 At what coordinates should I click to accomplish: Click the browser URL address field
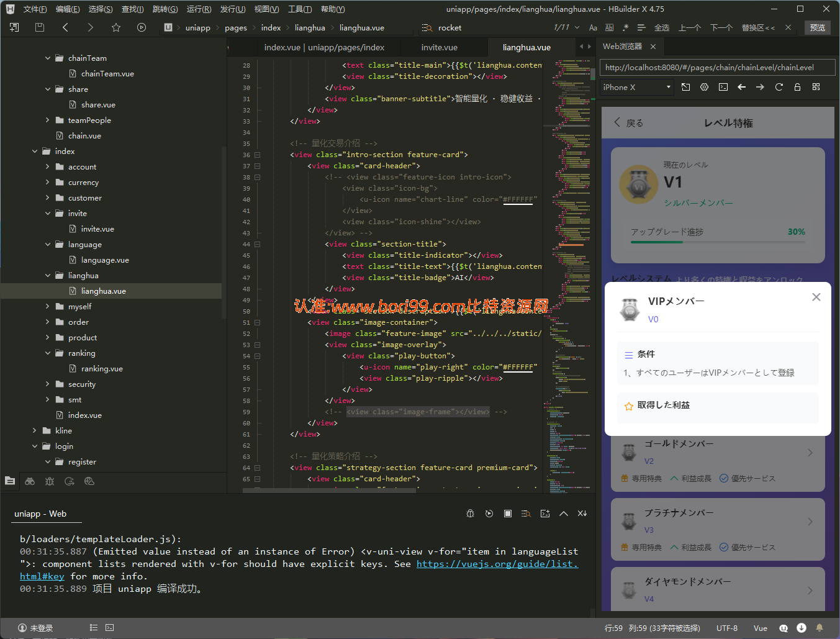tap(717, 68)
